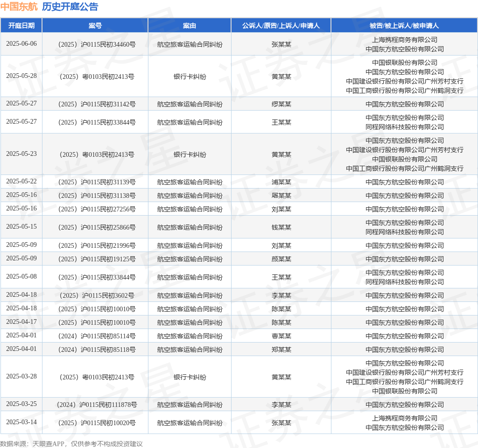Click the 历史开庭公告 heading
Viewport: 478px width, 448px height.
[70, 7]
